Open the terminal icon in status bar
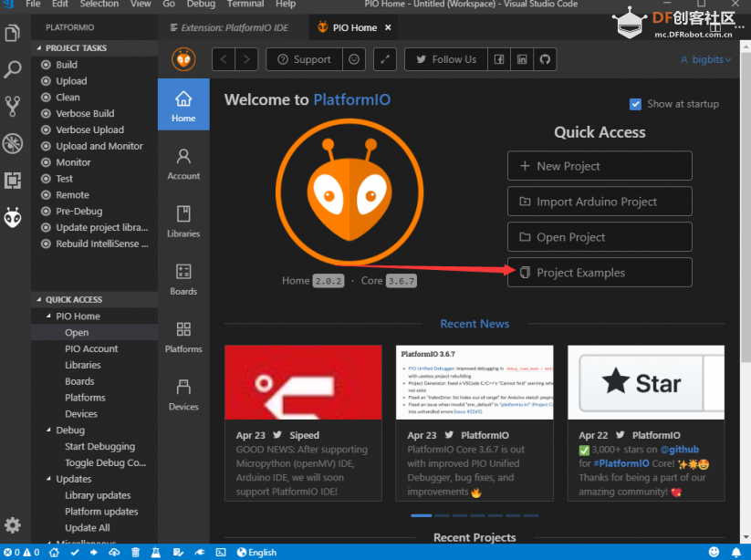This screenshot has width=751, height=560. [x=221, y=553]
